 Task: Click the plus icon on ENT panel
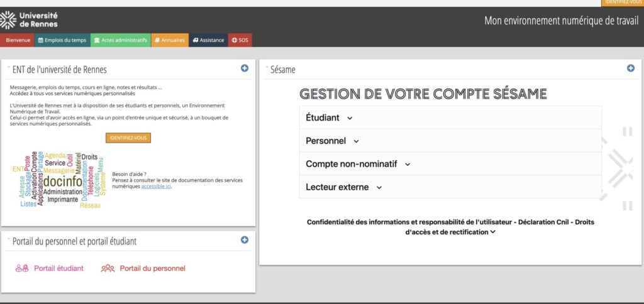[x=245, y=68]
